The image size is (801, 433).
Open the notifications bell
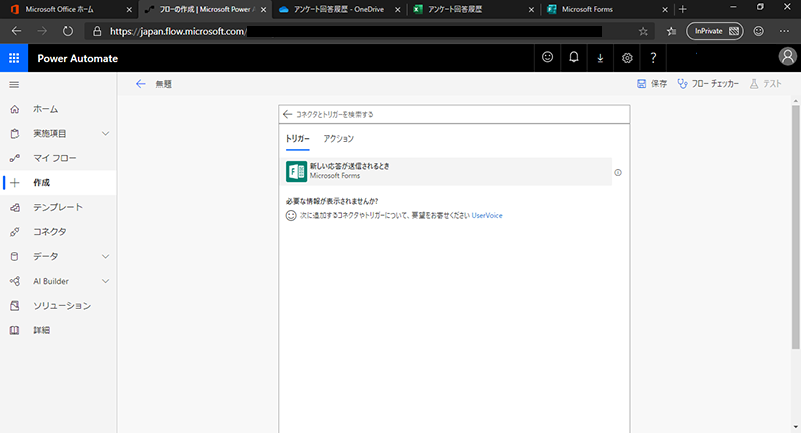(574, 58)
